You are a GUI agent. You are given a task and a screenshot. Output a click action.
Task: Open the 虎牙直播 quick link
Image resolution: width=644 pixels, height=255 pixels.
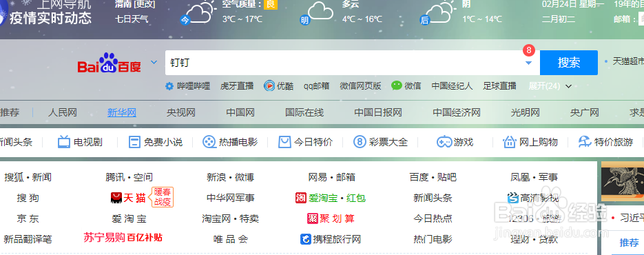pos(237,86)
